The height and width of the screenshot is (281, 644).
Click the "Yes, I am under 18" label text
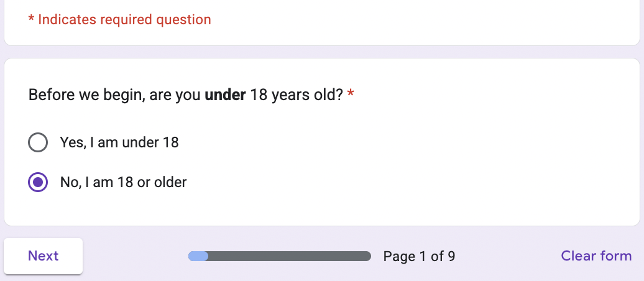click(119, 142)
